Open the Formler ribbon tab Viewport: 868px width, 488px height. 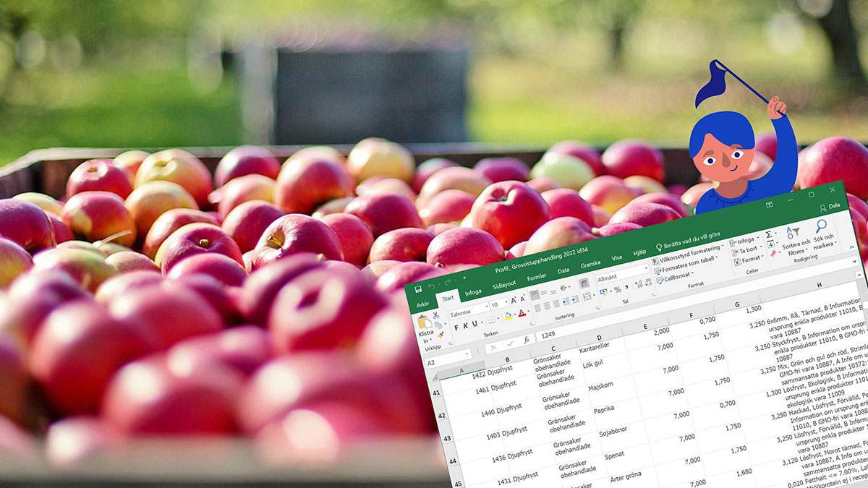(536, 278)
